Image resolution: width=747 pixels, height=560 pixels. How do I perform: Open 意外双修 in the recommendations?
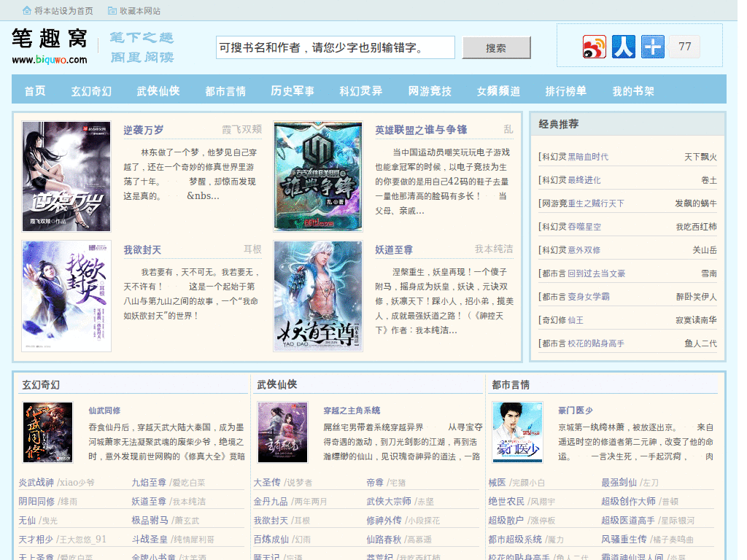584,250
